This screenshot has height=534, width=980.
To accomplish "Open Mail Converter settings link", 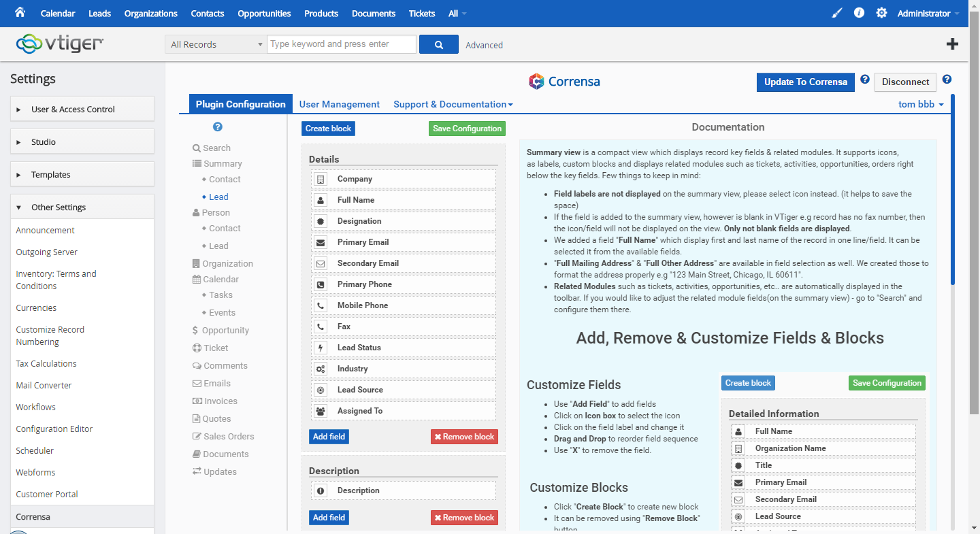I will pyautogui.click(x=44, y=385).
